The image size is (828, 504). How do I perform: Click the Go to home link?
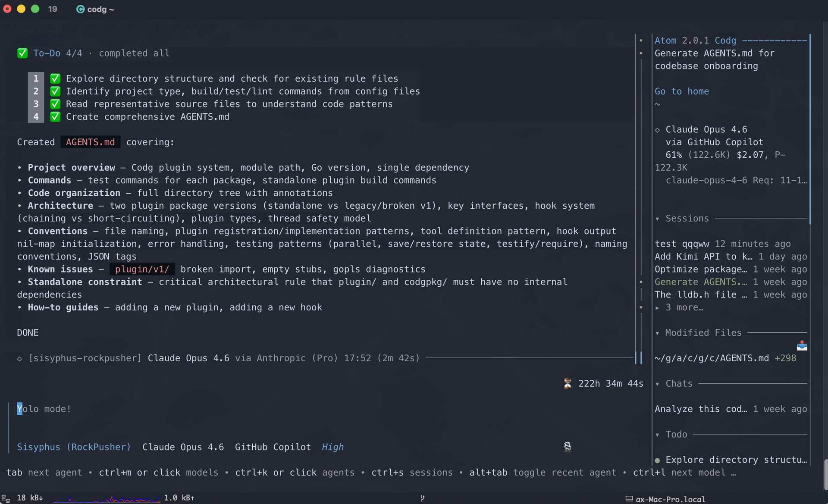(682, 91)
